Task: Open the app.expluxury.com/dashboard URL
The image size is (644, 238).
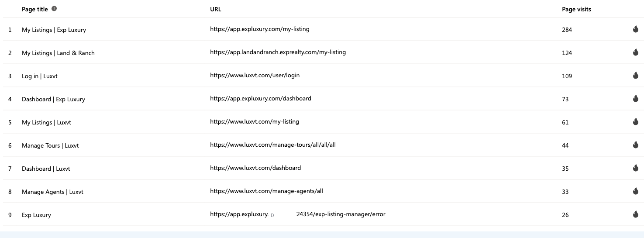Action: (261, 99)
